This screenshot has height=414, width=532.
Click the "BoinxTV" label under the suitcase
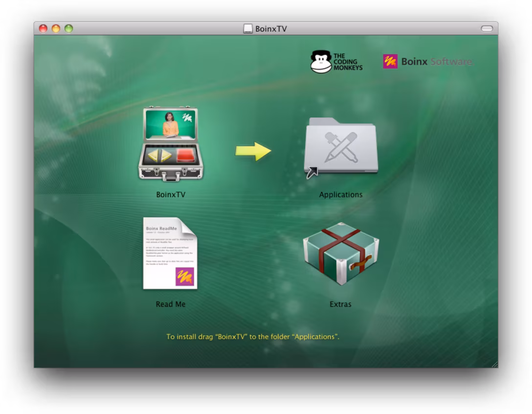pyautogui.click(x=171, y=195)
